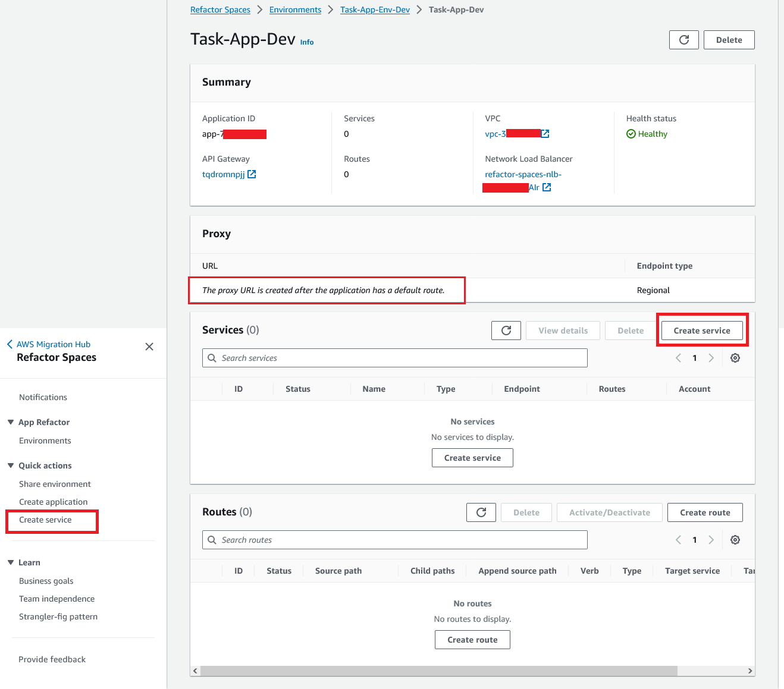Screen dimensions: 784x689
Task: Click Create route under No routes
Action: [472, 640]
